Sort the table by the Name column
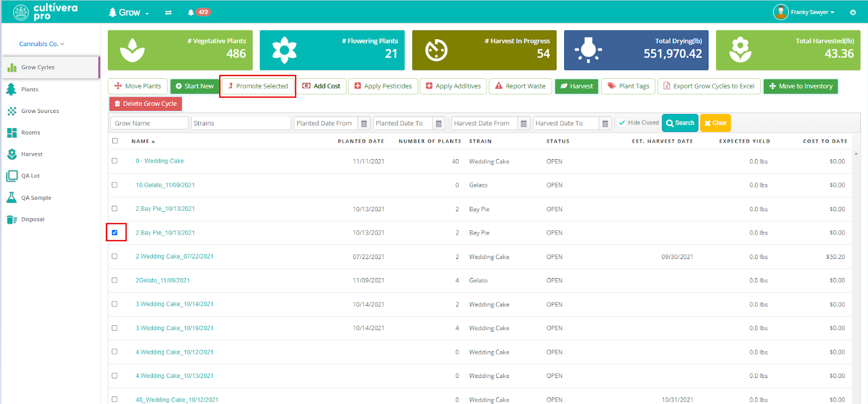The width and height of the screenshot is (868, 404). click(x=143, y=141)
